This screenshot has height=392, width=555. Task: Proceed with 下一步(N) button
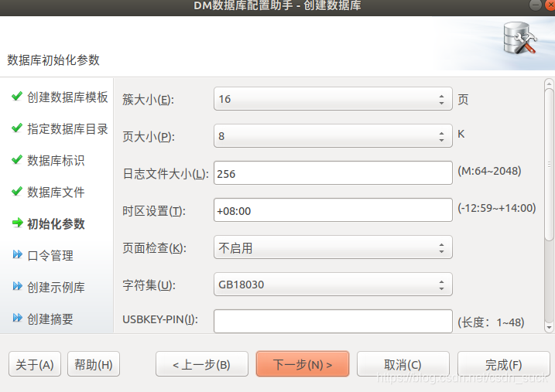[x=303, y=364]
